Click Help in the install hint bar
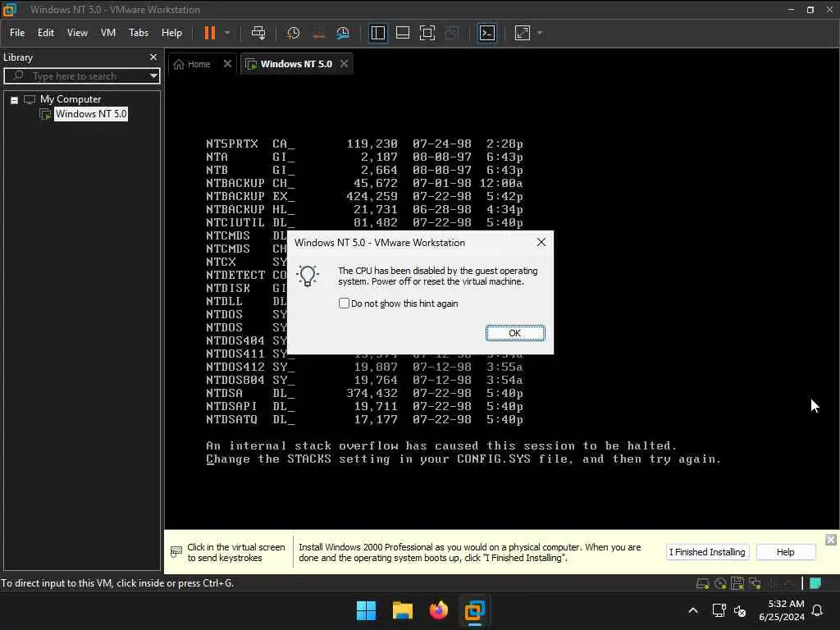840x630 pixels. click(x=785, y=552)
